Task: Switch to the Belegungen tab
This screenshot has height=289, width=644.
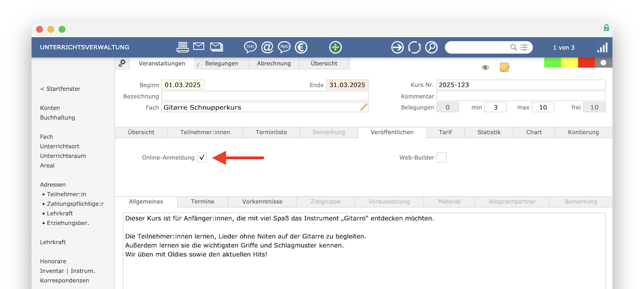Action: tap(222, 63)
